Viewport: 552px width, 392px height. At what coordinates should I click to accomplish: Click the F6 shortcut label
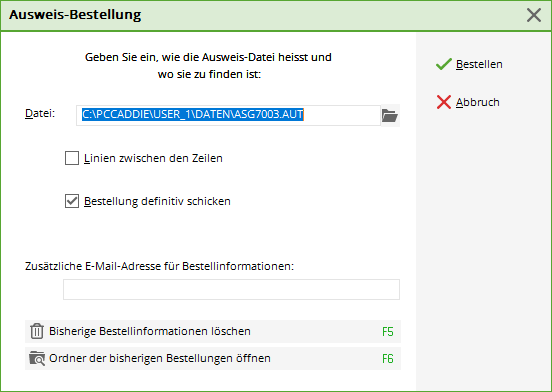point(388,359)
